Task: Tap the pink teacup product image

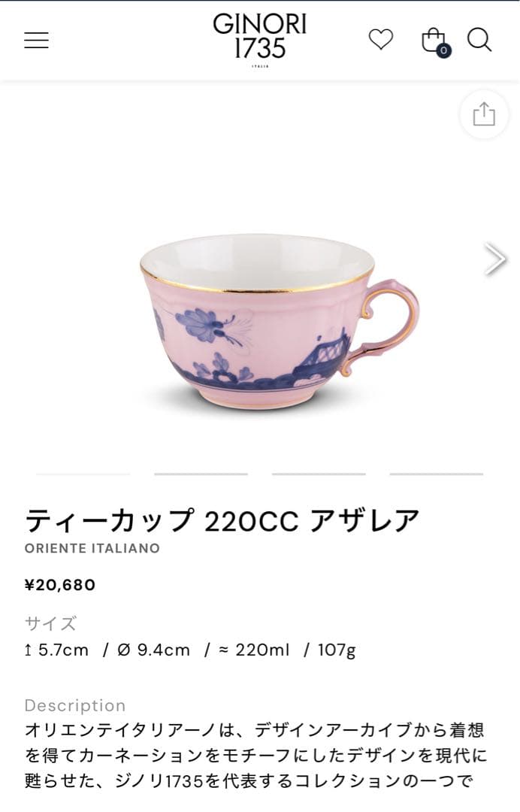Action: point(280,321)
